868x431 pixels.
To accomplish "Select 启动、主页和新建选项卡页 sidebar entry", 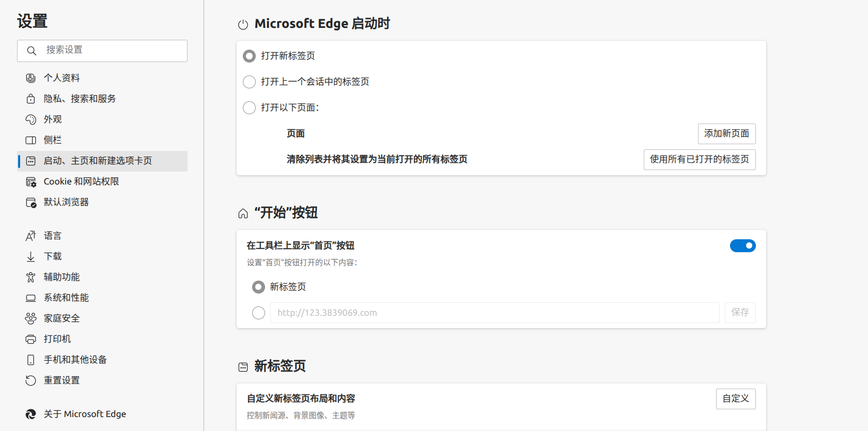I will click(102, 161).
